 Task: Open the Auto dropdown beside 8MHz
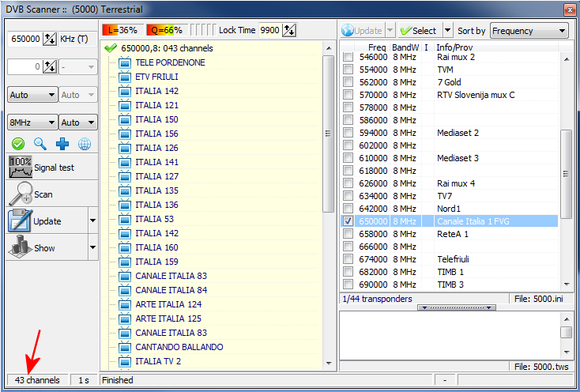[x=78, y=122]
